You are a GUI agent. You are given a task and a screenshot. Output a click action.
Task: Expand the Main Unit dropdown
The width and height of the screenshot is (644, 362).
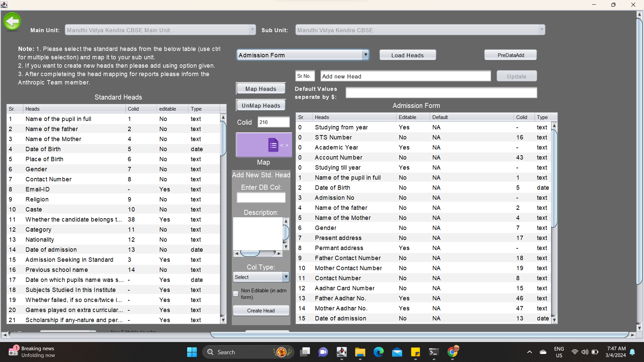[252, 30]
